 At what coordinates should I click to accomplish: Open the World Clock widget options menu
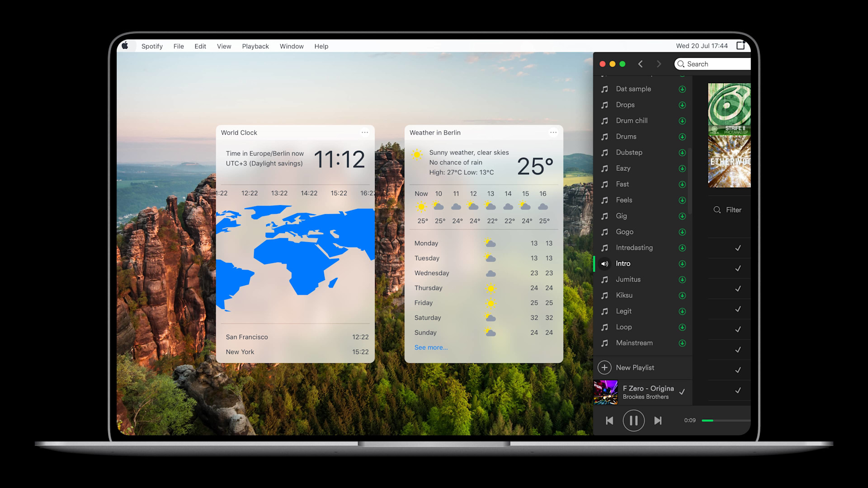pyautogui.click(x=365, y=132)
